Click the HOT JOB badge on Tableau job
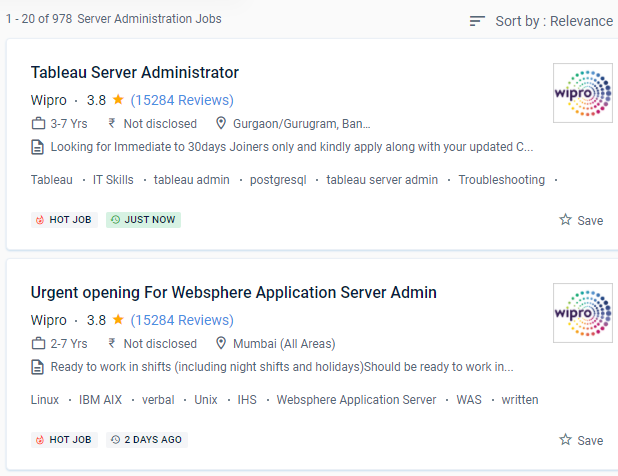Image resolution: width=618 pixels, height=476 pixels. [x=64, y=220]
